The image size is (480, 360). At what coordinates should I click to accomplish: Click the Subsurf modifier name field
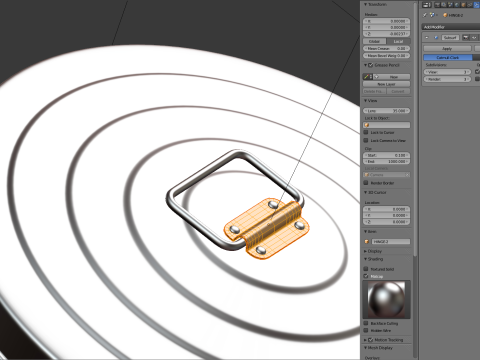450,37
